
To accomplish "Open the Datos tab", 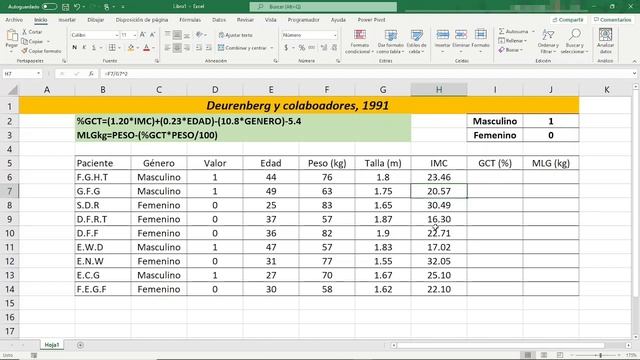I will pyautogui.click(x=219, y=20).
